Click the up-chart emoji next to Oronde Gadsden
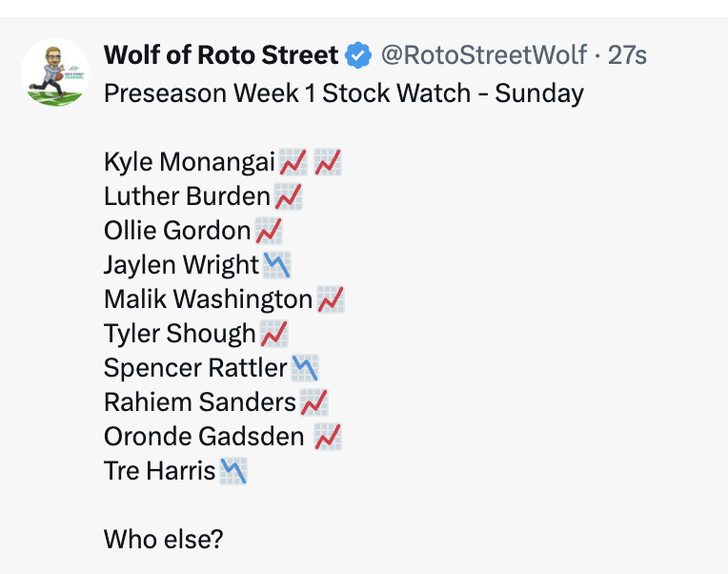Viewport: 728px width, 574px height. point(328,437)
